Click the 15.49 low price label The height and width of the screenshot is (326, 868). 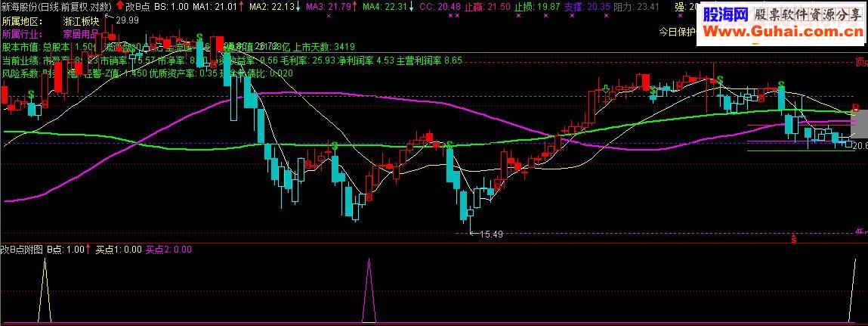click(491, 234)
